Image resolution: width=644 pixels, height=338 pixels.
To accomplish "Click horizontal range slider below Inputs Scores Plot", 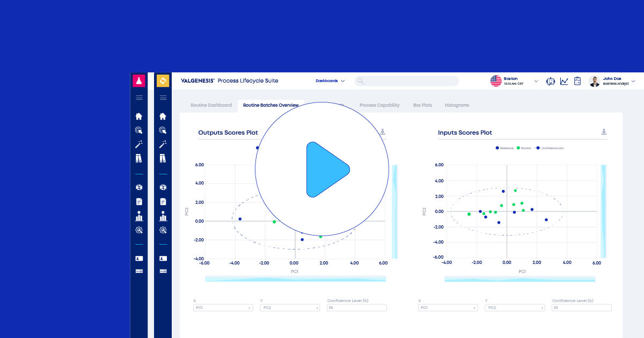I will 519,279.
